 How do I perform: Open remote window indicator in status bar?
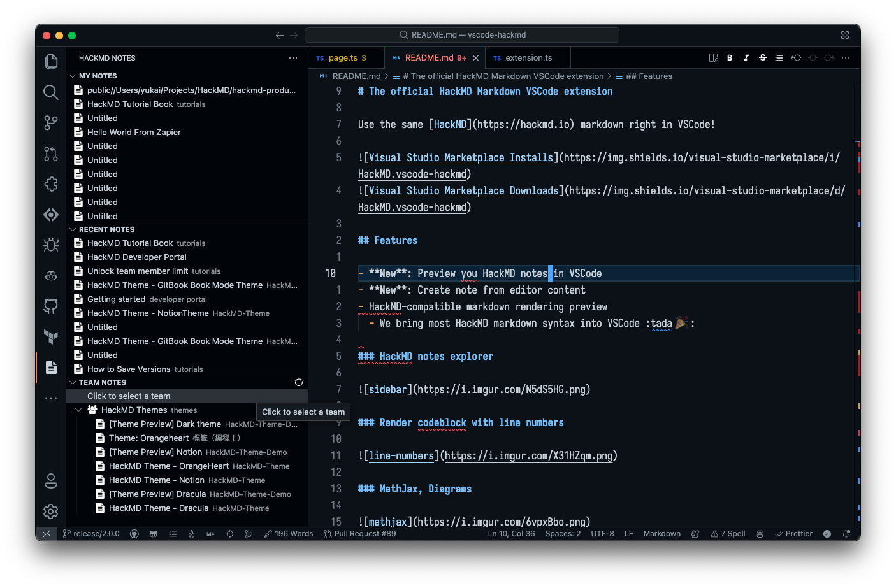click(46, 534)
